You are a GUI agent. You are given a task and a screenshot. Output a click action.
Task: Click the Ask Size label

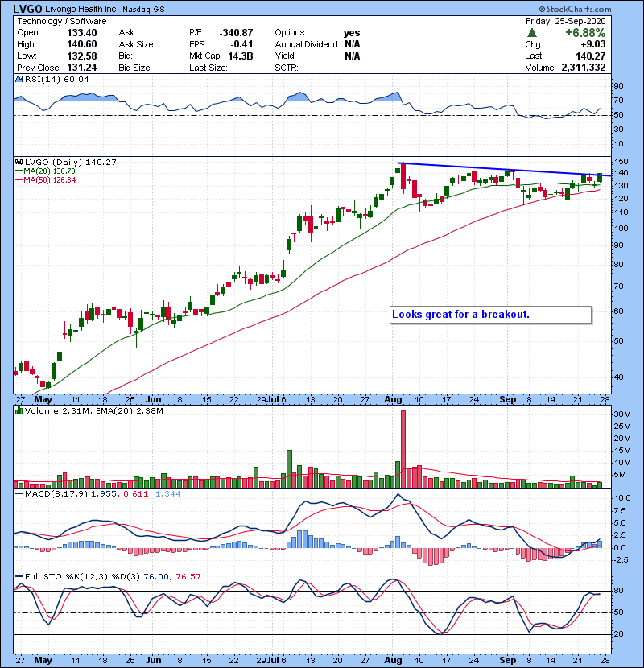[x=137, y=44]
